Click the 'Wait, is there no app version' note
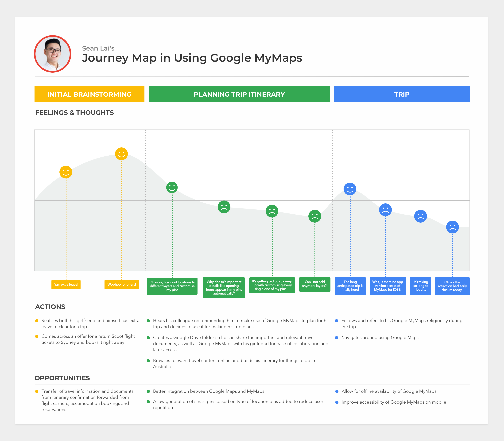504x441 pixels. (x=388, y=286)
